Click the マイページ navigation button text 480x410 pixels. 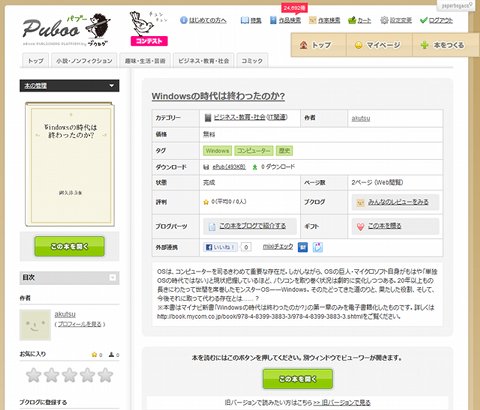[x=383, y=45]
